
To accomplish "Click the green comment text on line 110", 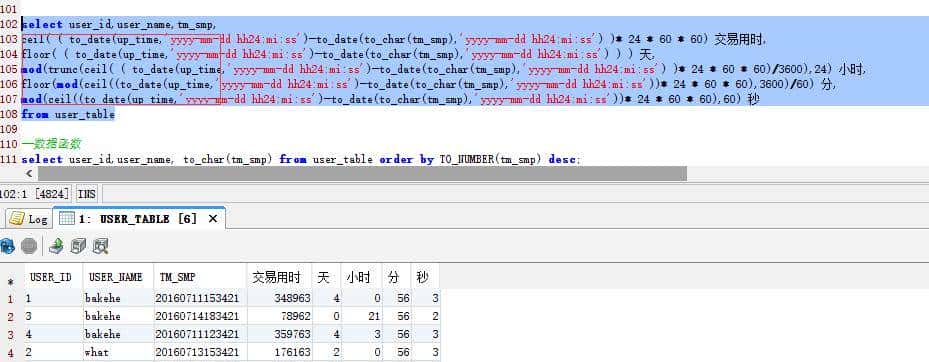I will click(51, 144).
